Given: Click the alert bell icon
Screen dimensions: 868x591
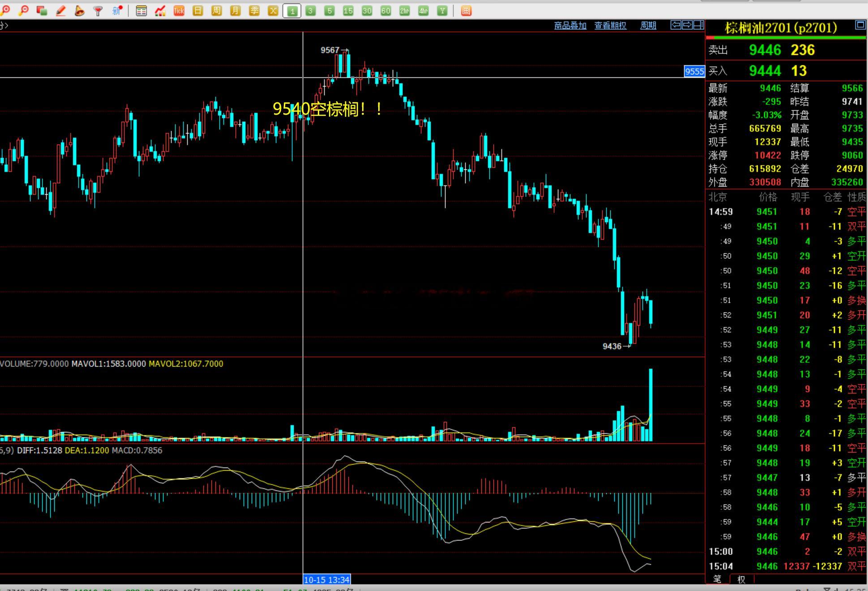Looking at the screenshot, I should [79, 11].
